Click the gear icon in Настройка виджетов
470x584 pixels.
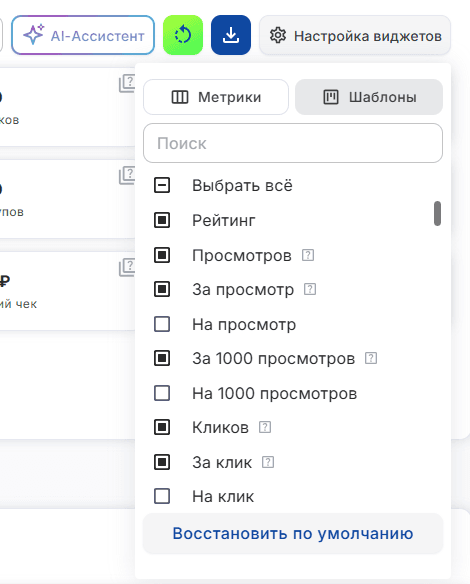point(278,35)
